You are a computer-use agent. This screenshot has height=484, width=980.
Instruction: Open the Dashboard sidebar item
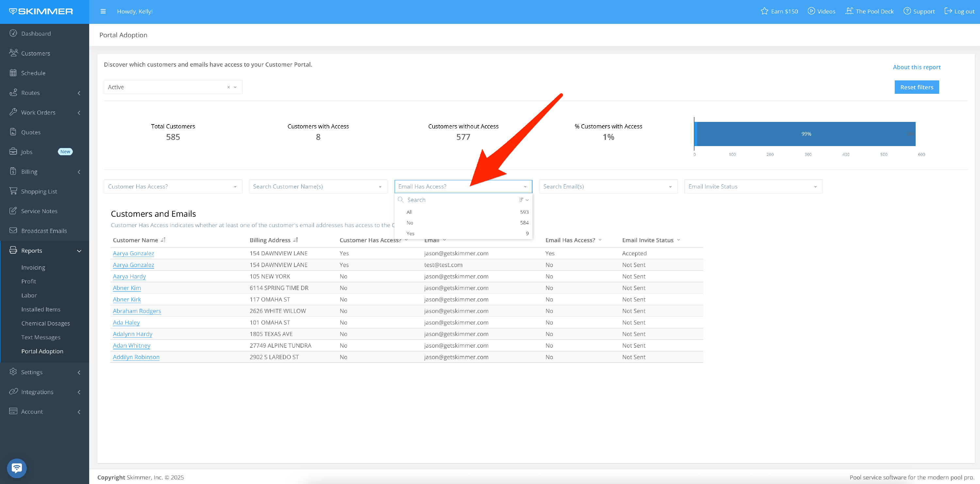click(x=36, y=33)
